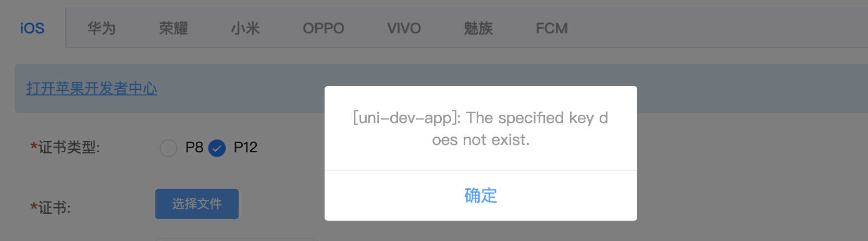Click the 选择文件 button to upload certificate
The width and height of the screenshot is (868, 241).
[197, 204]
